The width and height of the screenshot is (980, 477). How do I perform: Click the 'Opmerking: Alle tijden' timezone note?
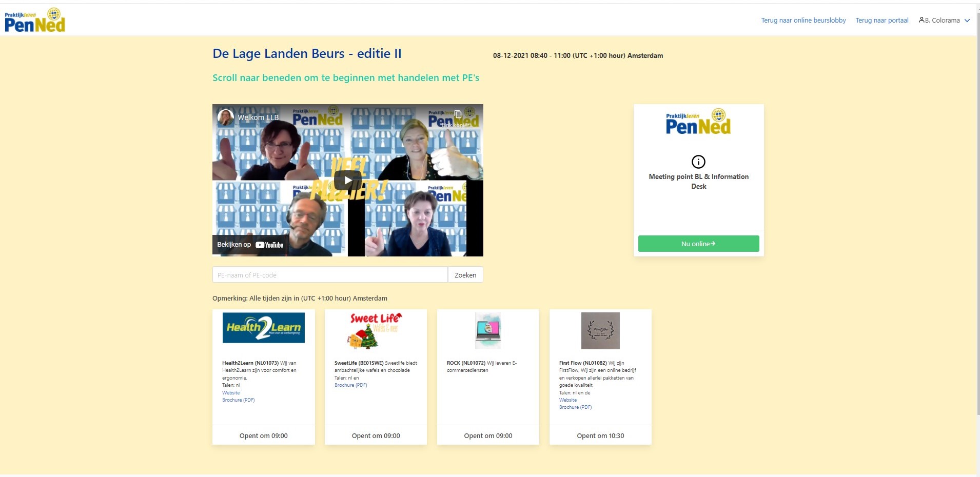[300, 299]
